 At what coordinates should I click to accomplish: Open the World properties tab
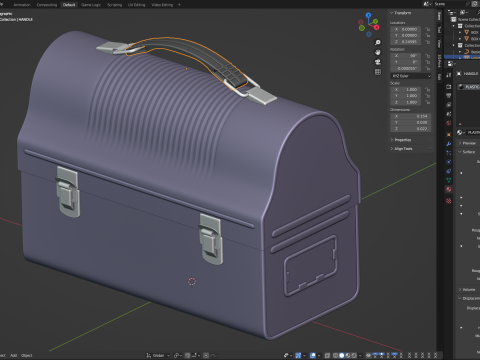(449, 123)
